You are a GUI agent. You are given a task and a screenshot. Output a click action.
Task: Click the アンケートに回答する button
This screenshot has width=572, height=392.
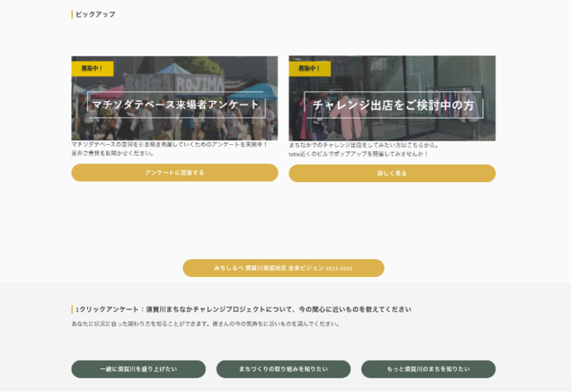174,173
